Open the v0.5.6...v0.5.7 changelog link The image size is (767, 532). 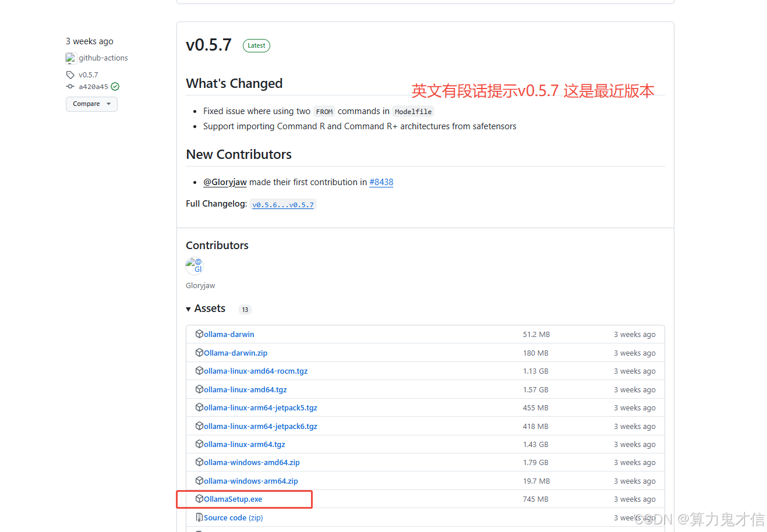pos(283,205)
